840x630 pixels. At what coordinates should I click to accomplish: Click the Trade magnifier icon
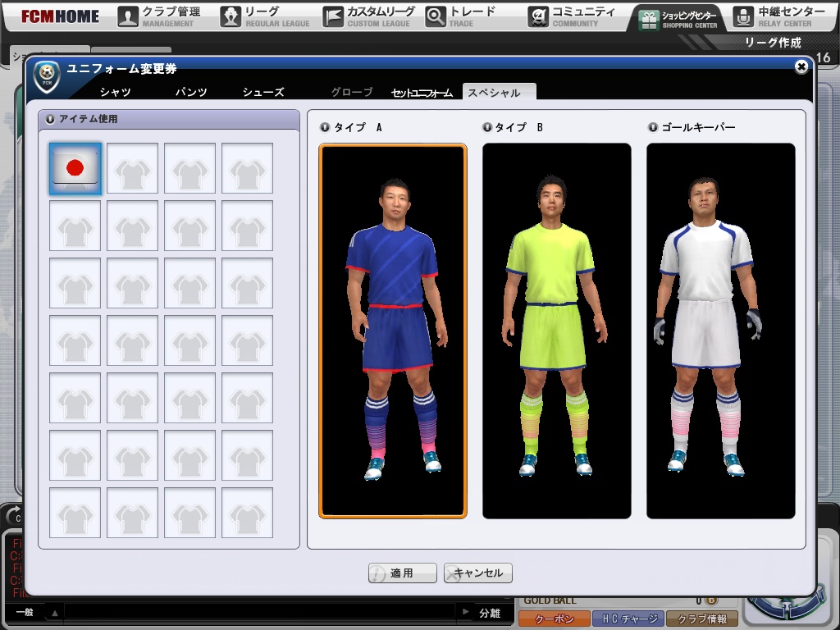click(x=436, y=17)
